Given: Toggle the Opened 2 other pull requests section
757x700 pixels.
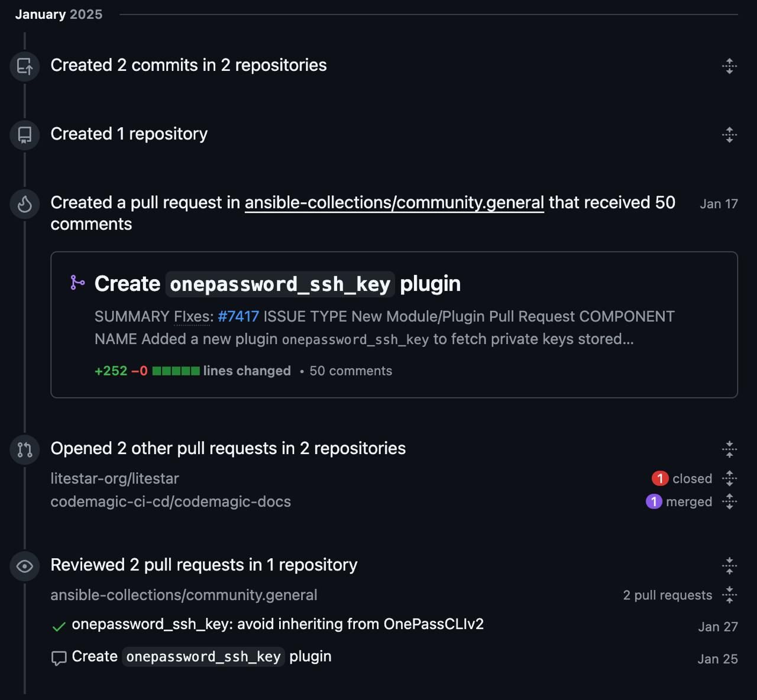Looking at the screenshot, I should [729, 449].
